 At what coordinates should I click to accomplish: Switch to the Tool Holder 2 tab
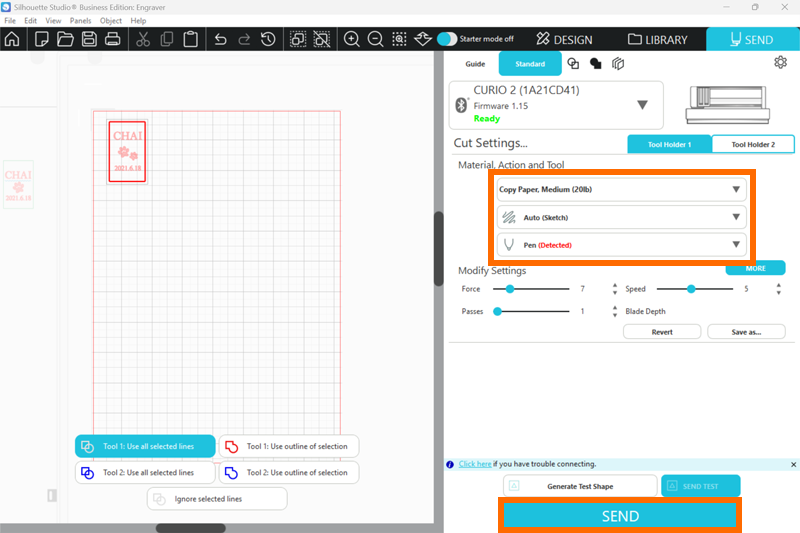coord(752,145)
